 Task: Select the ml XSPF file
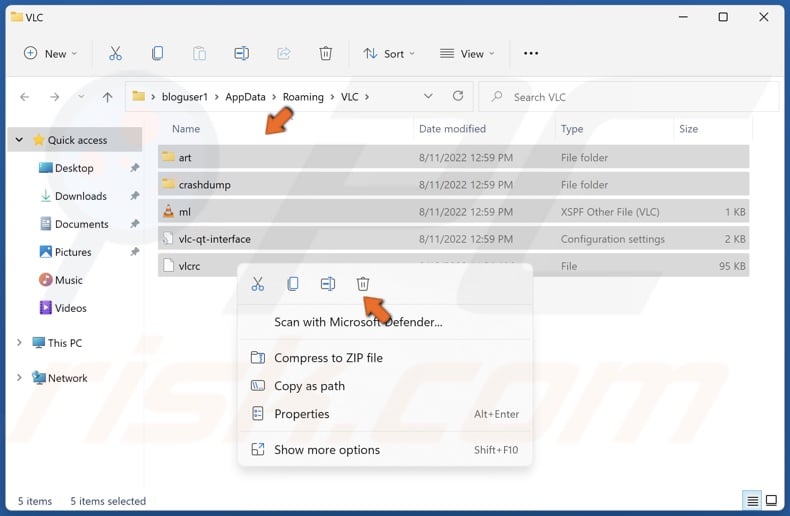coord(453,212)
